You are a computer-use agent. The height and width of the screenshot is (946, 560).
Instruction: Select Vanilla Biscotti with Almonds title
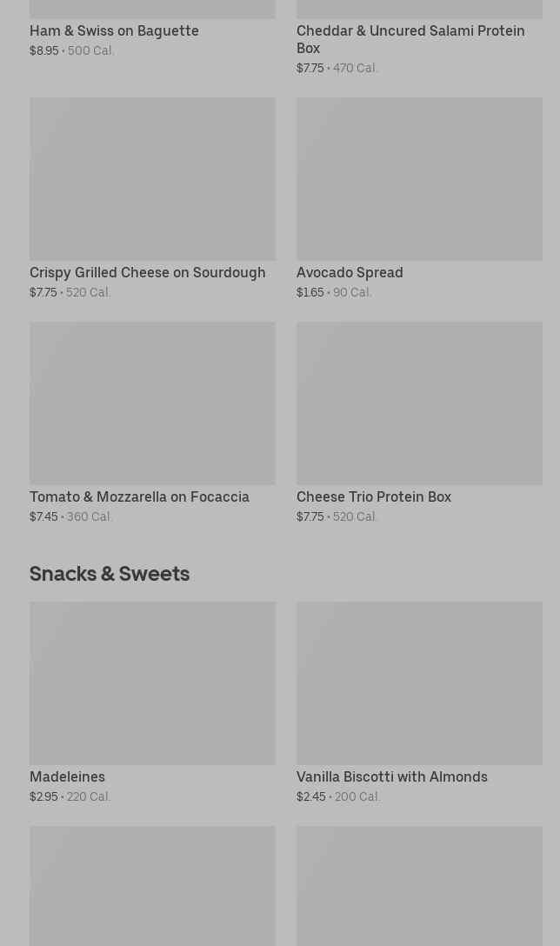(x=391, y=777)
